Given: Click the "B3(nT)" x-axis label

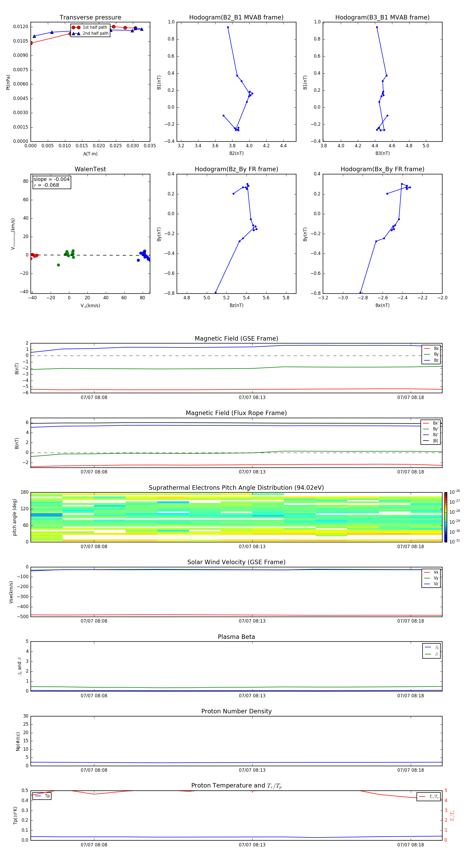Looking at the screenshot, I should click(382, 153).
